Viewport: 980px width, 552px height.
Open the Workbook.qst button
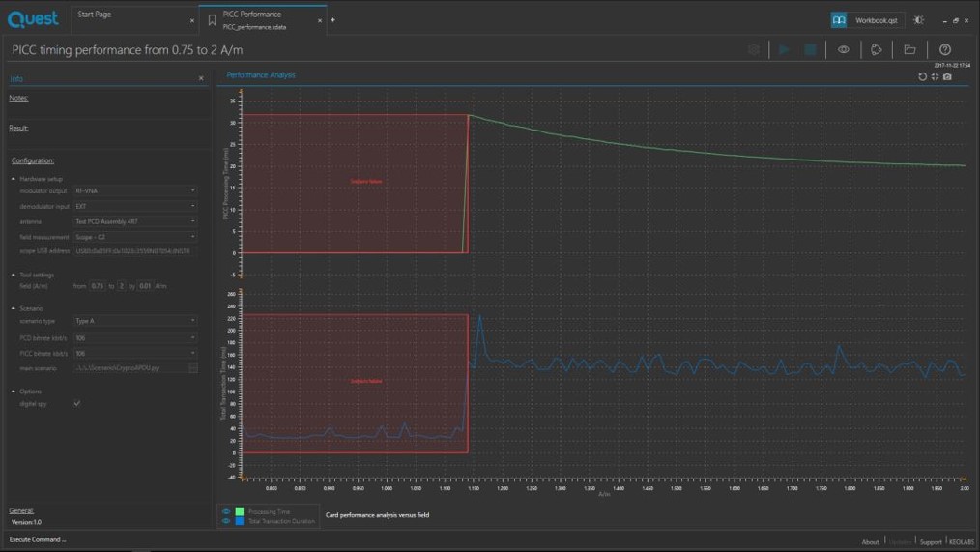pyautogui.click(x=866, y=19)
